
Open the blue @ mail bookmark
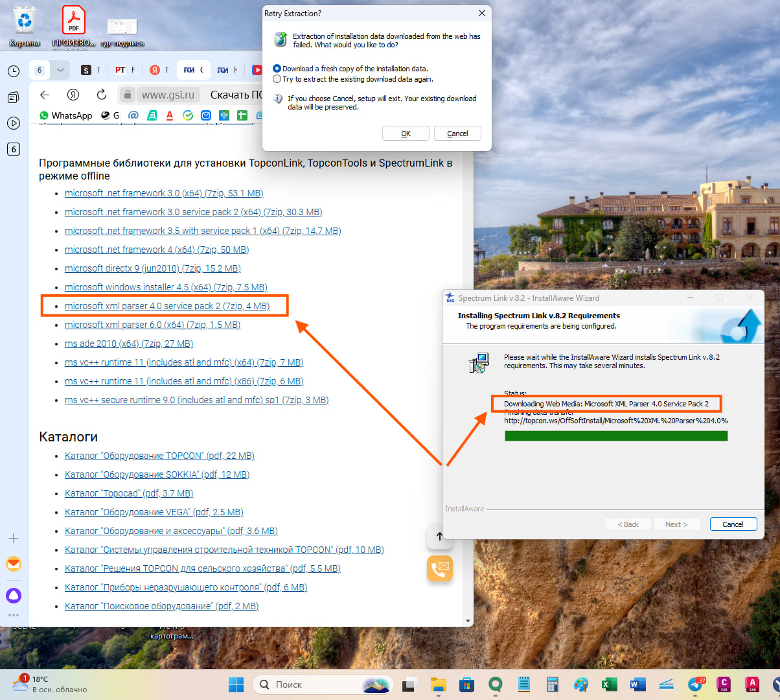pos(133,115)
